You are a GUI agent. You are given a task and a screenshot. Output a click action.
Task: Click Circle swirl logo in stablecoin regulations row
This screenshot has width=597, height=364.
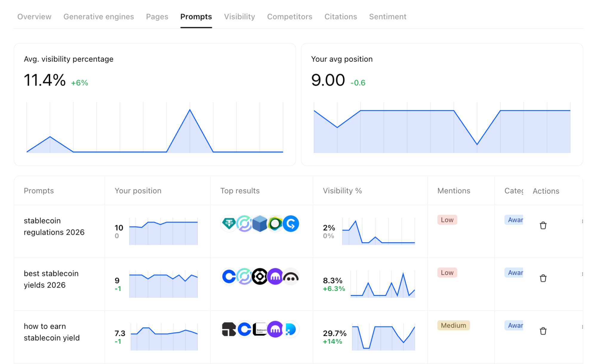pyautogui.click(x=244, y=223)
